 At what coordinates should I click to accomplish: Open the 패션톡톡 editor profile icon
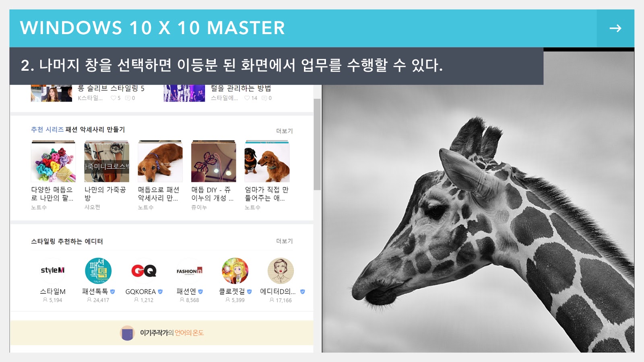tap(98, 271)
